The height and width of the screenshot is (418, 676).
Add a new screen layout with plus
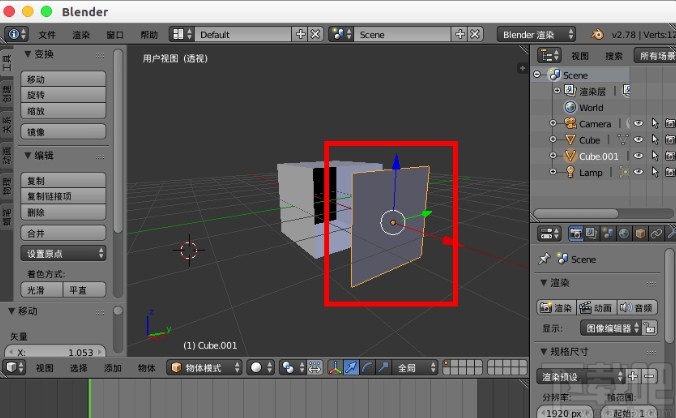click(x=300, y=34)
